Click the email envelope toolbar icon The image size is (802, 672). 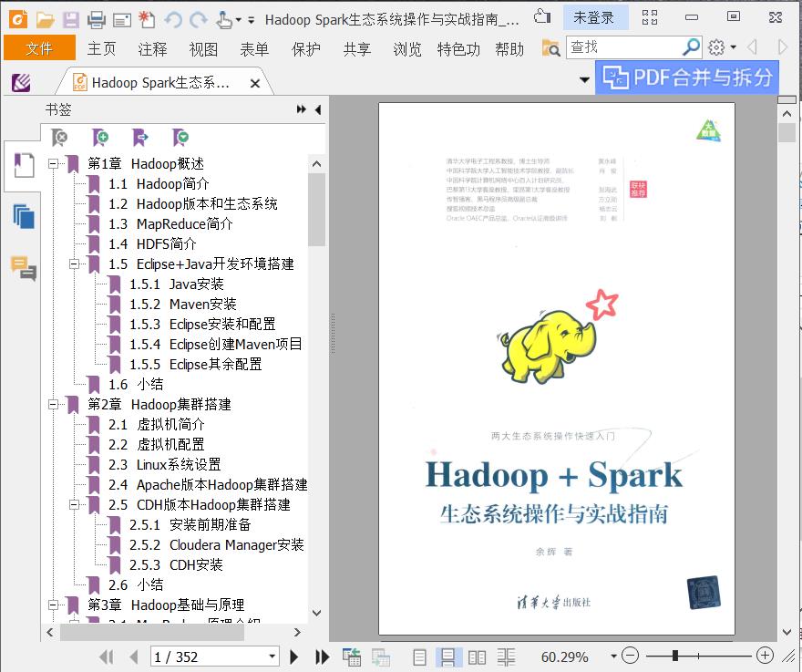(122, 20)
